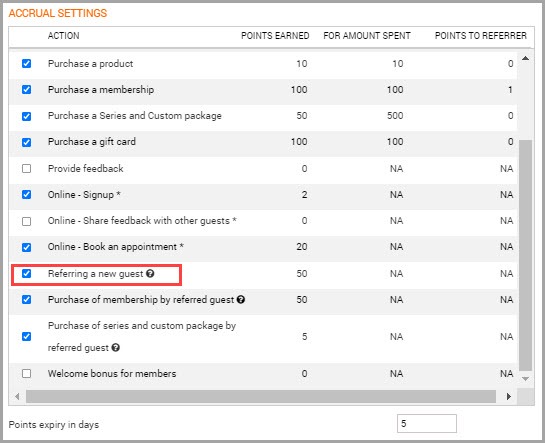Open help icon beside Referring a new guest
Screen dimensions: 545x443
click(x=150, y=274)
